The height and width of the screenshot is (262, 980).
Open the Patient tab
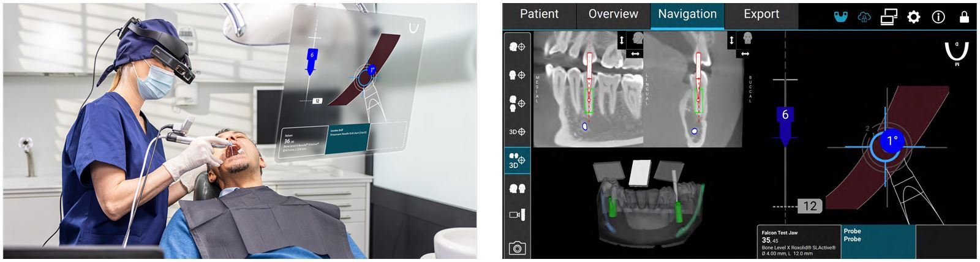point(539,15)
